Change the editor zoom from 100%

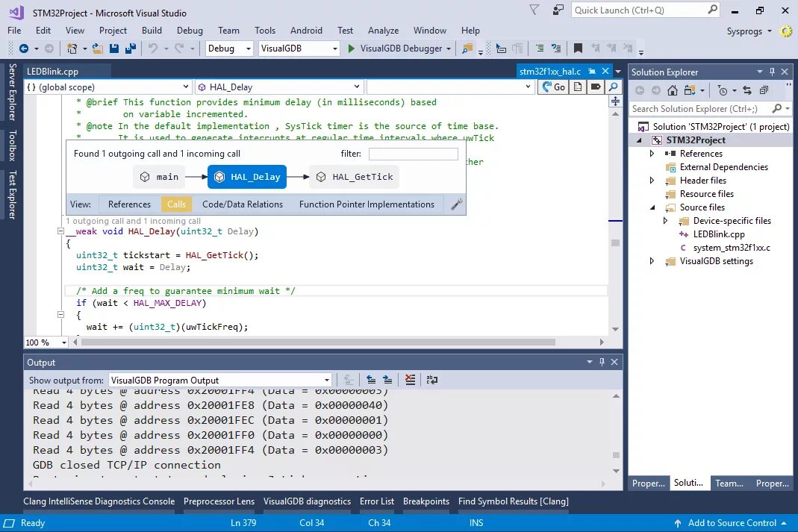tap(45, 342)
